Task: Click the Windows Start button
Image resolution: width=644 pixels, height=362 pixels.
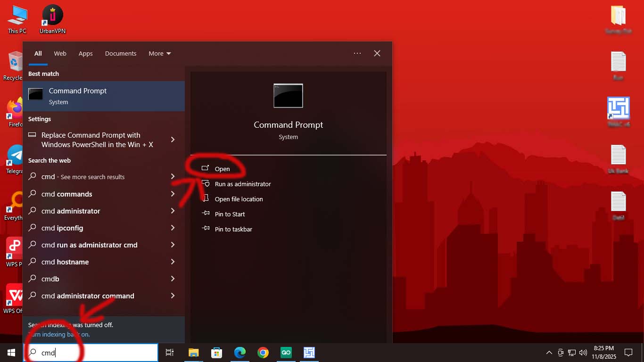Action: coord(11,353)
